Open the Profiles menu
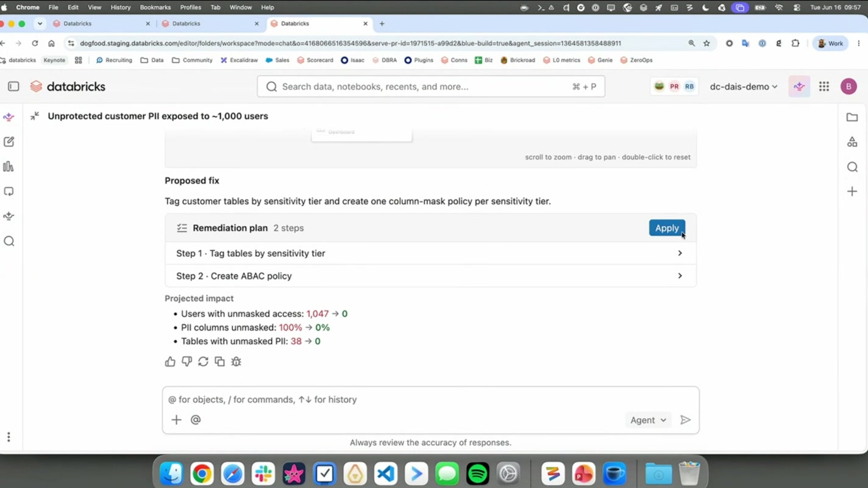The height and width of the screenshot is (488, 868). tap(191, 7)
